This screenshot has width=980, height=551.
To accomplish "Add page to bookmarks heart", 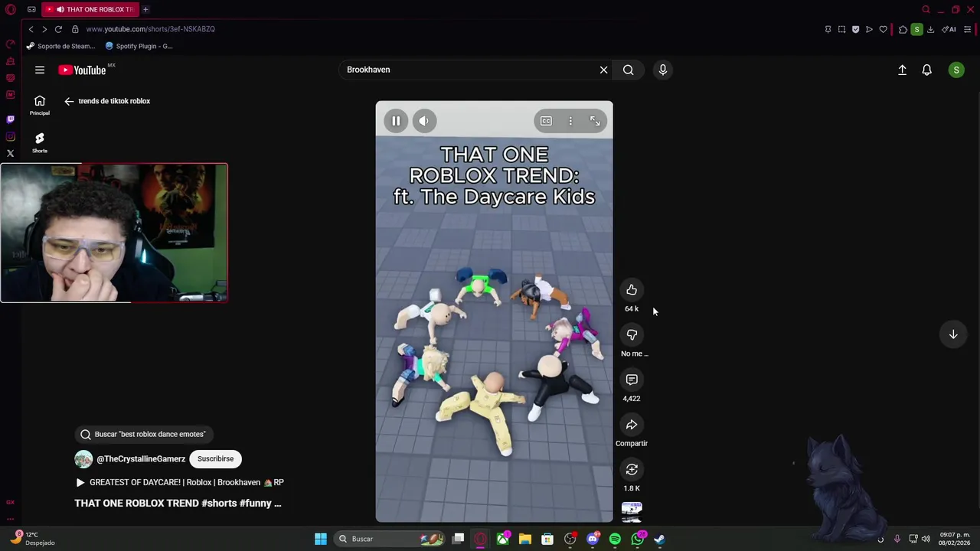I will tap(883, 29).
